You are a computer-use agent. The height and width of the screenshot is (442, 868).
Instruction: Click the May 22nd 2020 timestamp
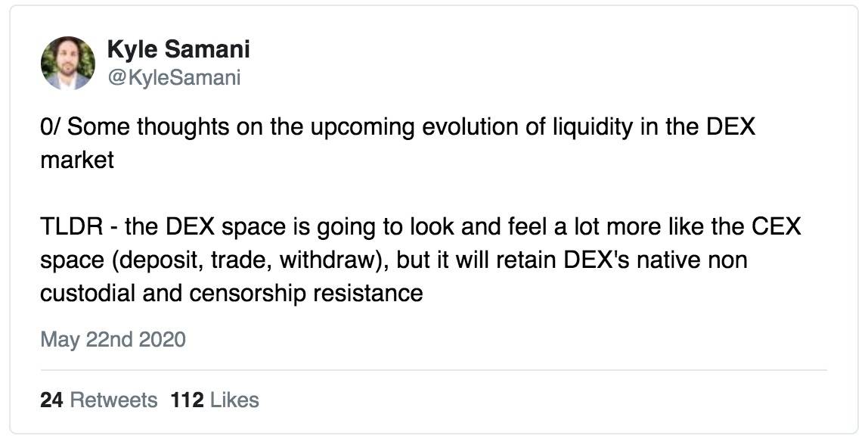pos(113,339)
